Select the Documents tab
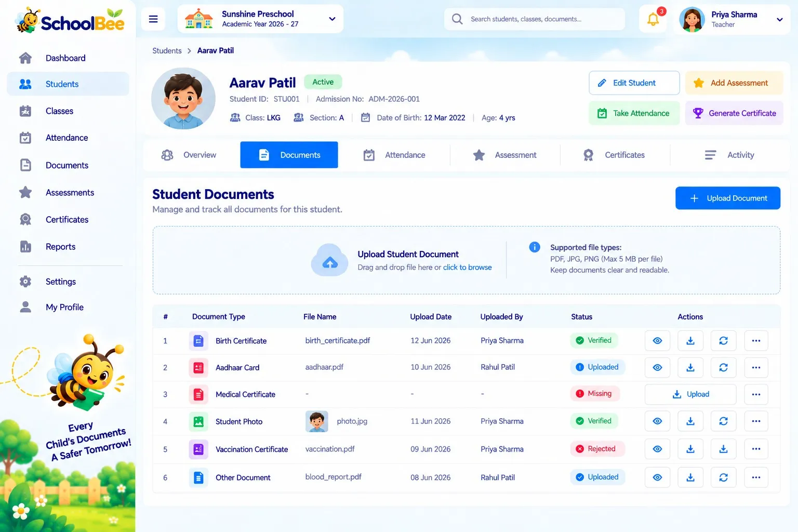 pos(289,155)
